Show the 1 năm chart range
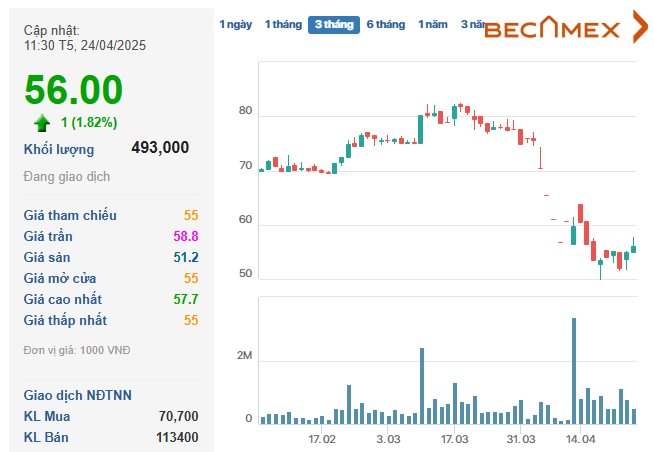The width and height of the screenshot is (654, 452). 433,24
